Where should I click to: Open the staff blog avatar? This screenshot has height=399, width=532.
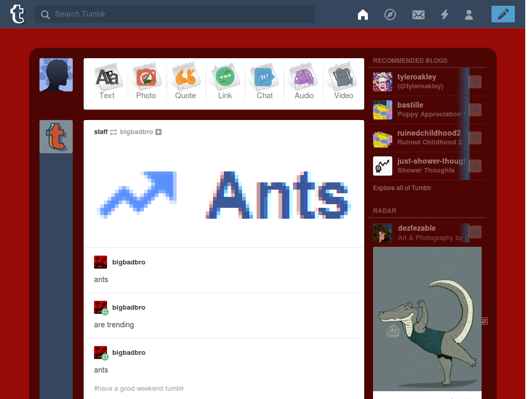pos(56,137)
